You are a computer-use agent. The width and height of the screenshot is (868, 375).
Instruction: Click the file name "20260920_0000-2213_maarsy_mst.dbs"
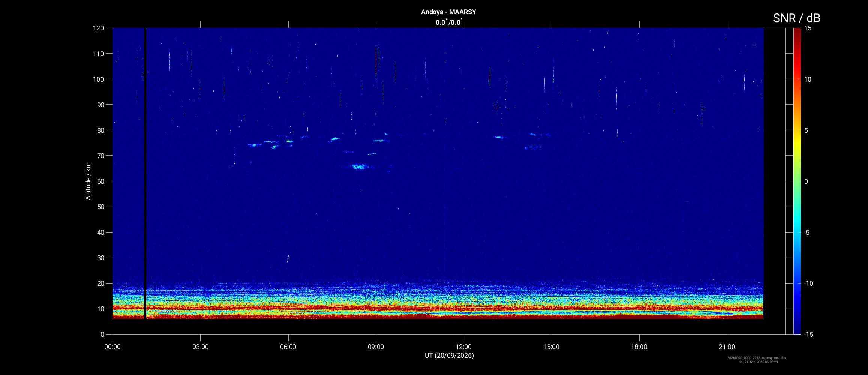point(757,358)
